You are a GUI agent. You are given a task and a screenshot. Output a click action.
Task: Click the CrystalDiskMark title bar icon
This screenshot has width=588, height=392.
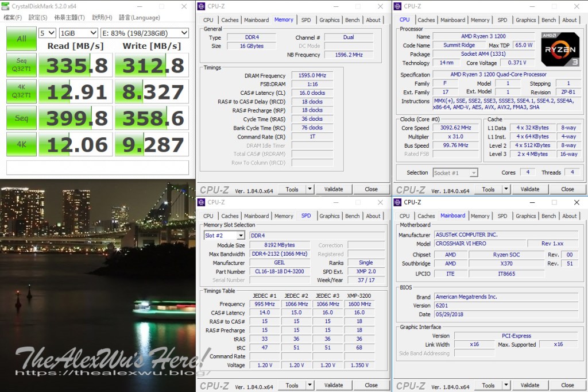tap(6, 6)
